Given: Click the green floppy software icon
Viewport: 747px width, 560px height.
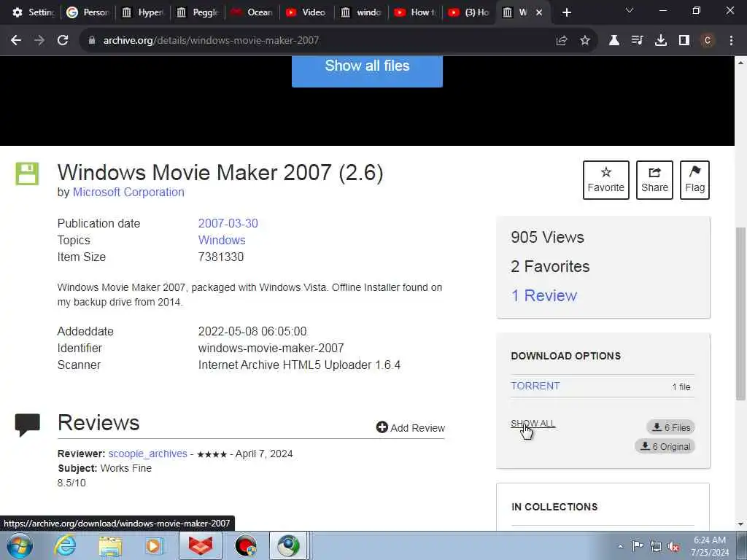Looking at the screenshot, I should pos(27,174).
